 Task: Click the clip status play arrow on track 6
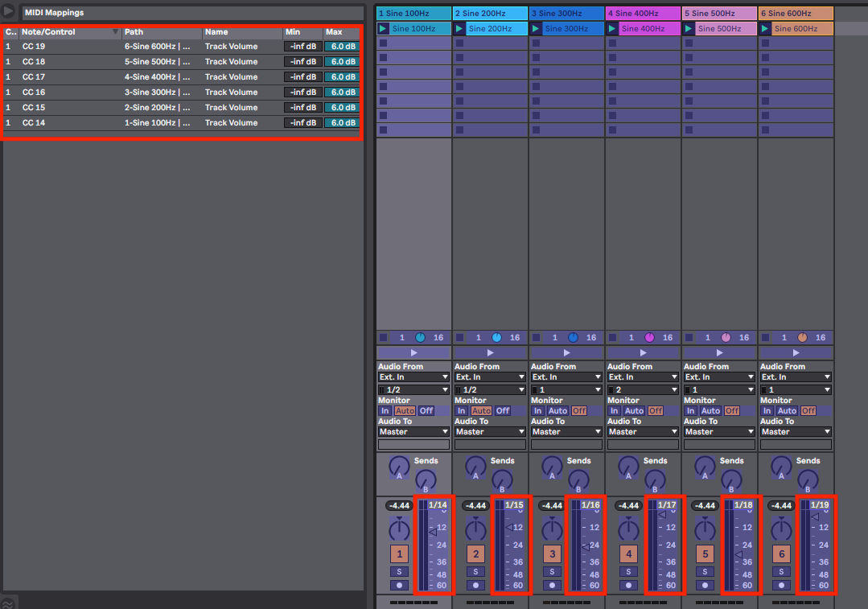pyautogui.click(x=796, y=352)
